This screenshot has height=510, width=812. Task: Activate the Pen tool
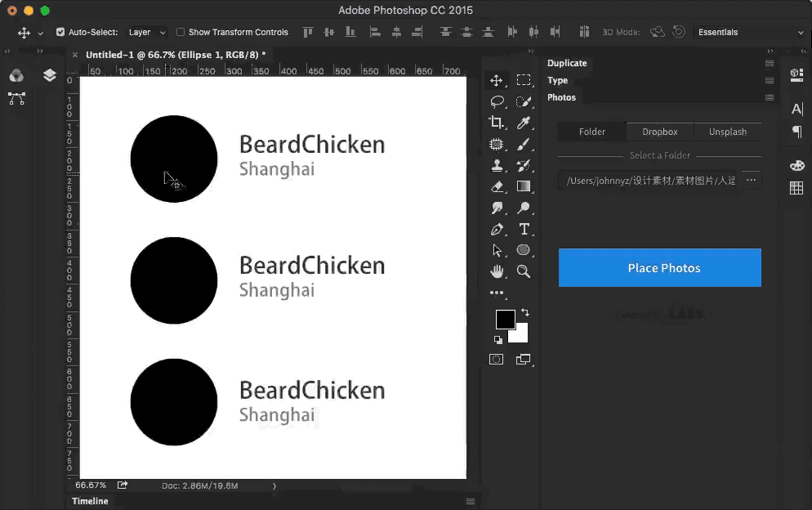coord(496,229)
